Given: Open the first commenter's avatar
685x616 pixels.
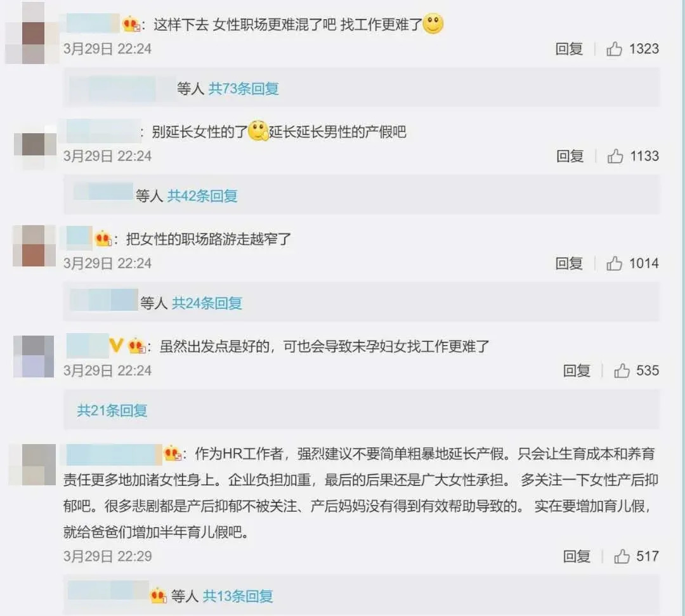Looking at the screenshot, I should pyautogui.click(x=32, y=33).
